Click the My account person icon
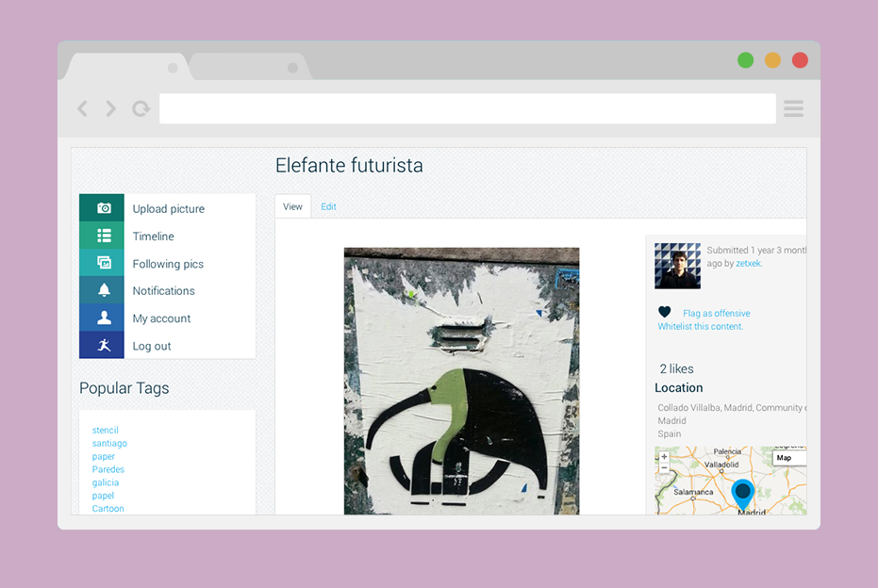This screenshot has width=878, height=588. click(x=104, y=318)
